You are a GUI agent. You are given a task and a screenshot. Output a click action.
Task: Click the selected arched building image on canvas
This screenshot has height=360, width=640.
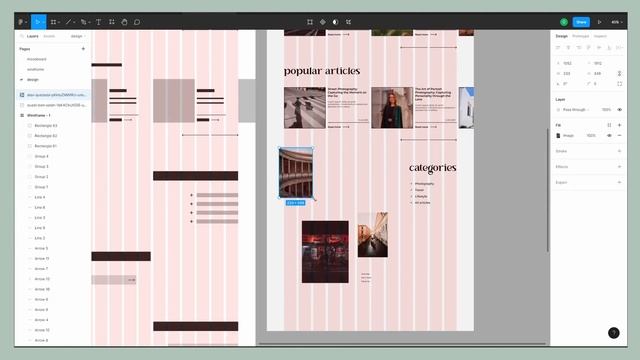pos(296,173)
